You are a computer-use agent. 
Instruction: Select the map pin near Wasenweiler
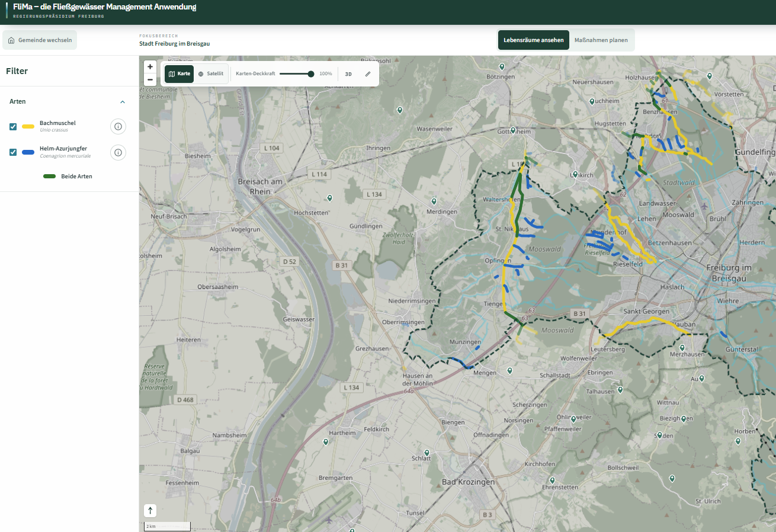coord(400,110)
